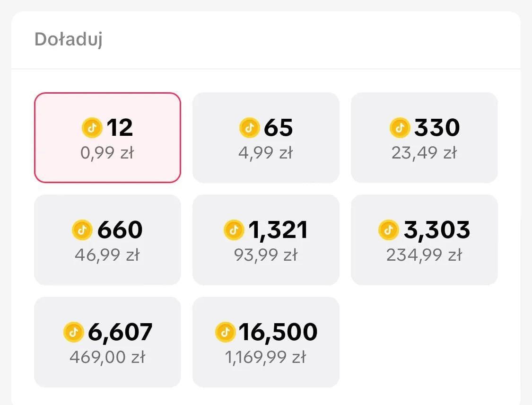This screenshot has width=532, height=405.
Task: Choose the 330 coins option
Action: pos(424,138)
